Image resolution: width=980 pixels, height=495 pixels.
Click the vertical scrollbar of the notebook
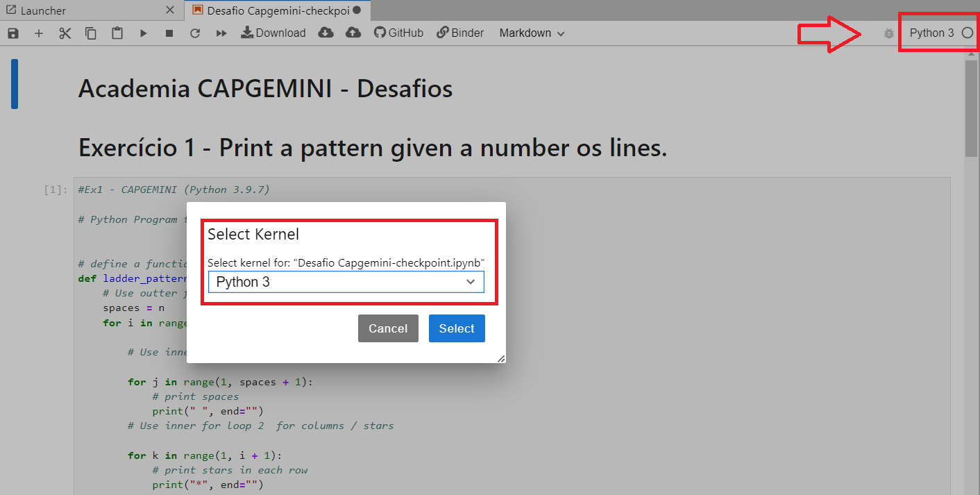click(972, 108)
